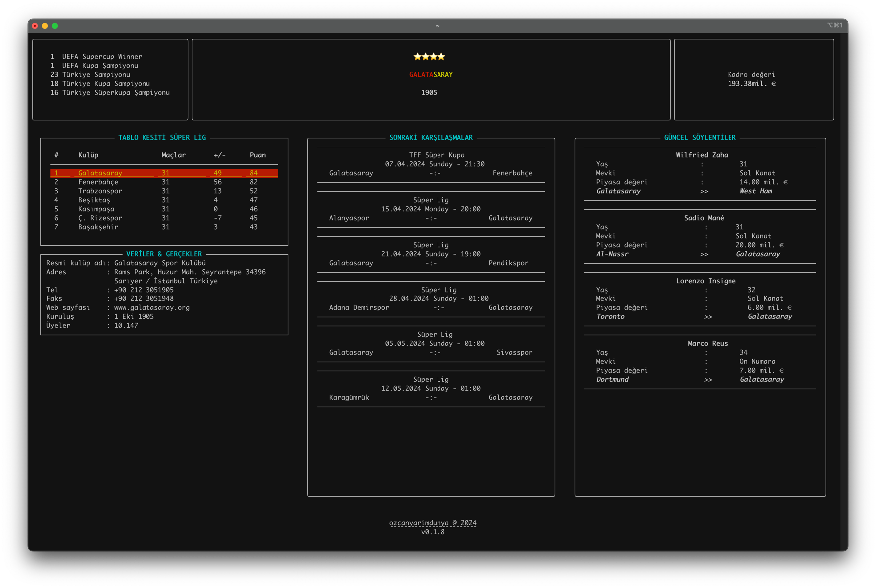Click Fenerbahçe in the Süper Kupa fixture
The height and width of the screenshot is (588, 876).
tap(513, 173)
